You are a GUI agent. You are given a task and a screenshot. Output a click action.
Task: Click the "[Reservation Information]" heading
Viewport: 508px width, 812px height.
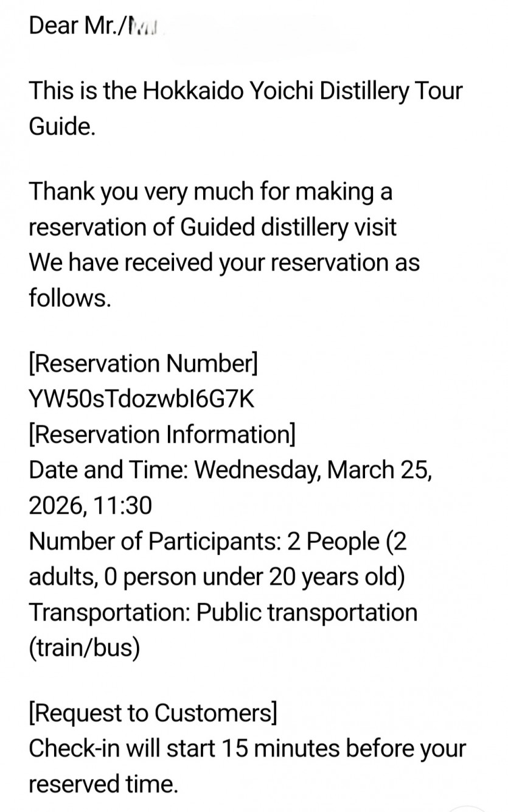click(x=162, y=435)
